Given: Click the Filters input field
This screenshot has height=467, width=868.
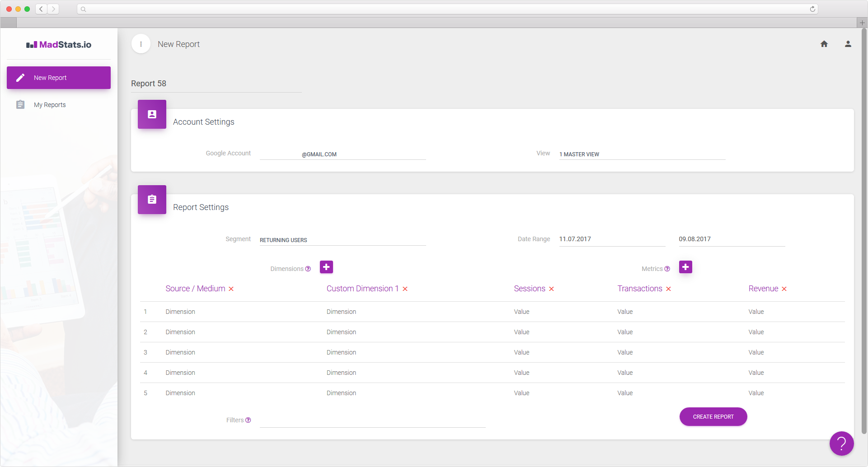Looking at the screenshot, I should click(372, 420).
